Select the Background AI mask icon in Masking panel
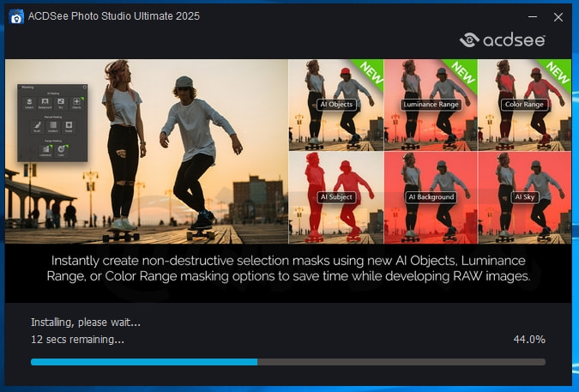The width and height of the screenshot is (579, 392). (x=45, y=103)
